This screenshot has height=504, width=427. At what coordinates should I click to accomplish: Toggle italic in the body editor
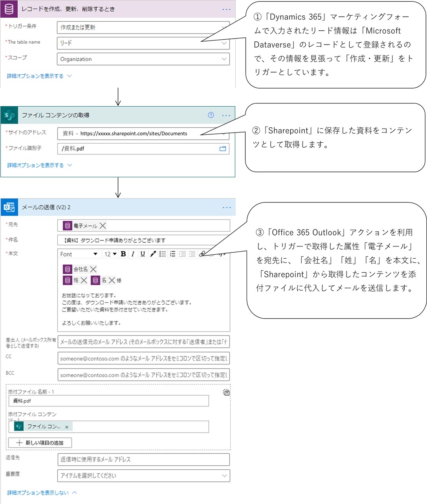133,254
